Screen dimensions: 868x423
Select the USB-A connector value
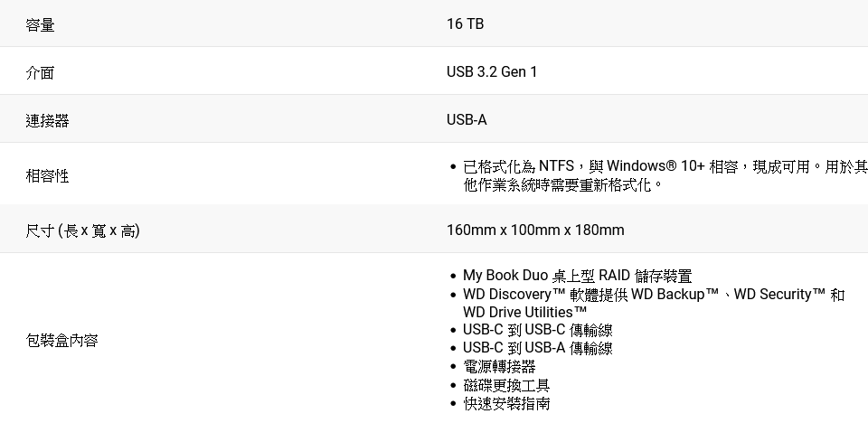point(467,120)
